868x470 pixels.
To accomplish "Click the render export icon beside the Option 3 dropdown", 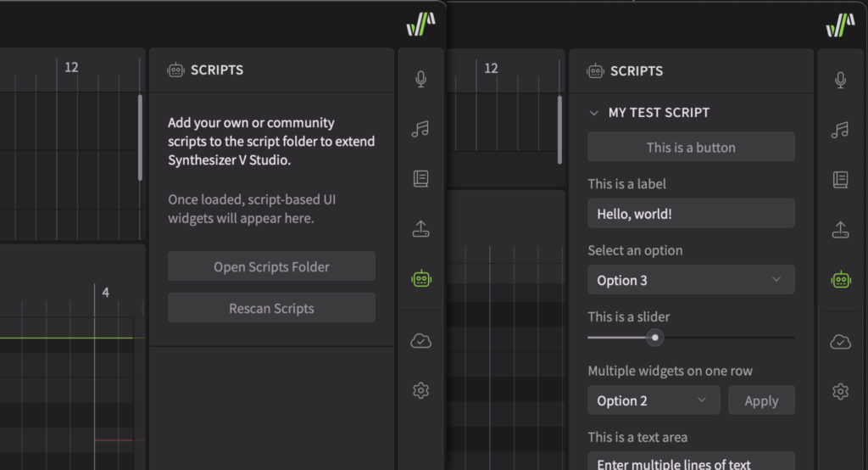I will (840, 229).
